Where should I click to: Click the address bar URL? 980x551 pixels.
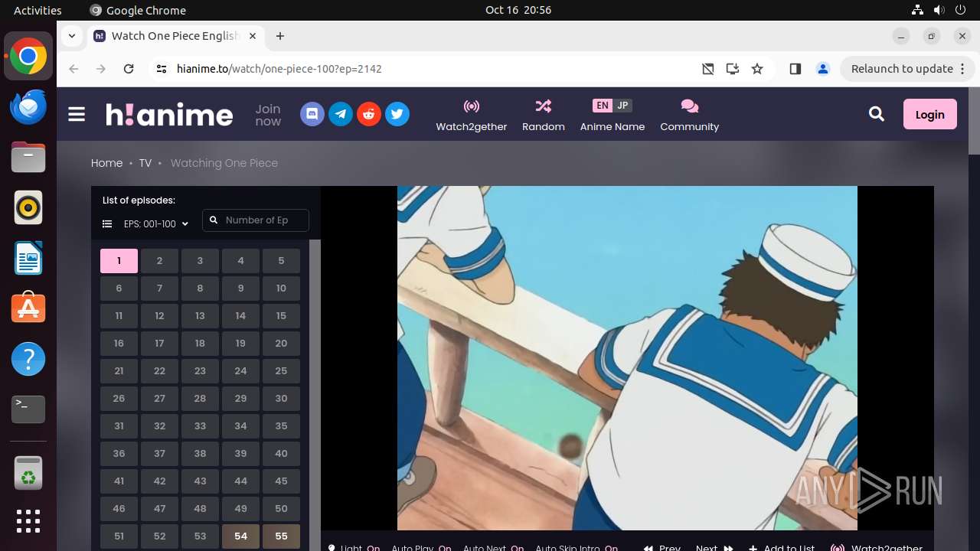click(279, 69)
